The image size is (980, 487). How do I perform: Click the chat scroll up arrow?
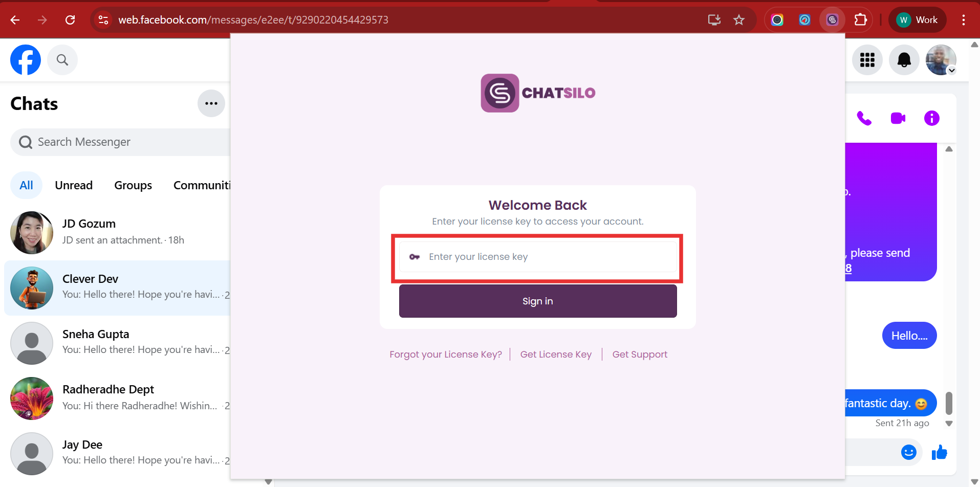pyautogui.click(x=949, y=149)
